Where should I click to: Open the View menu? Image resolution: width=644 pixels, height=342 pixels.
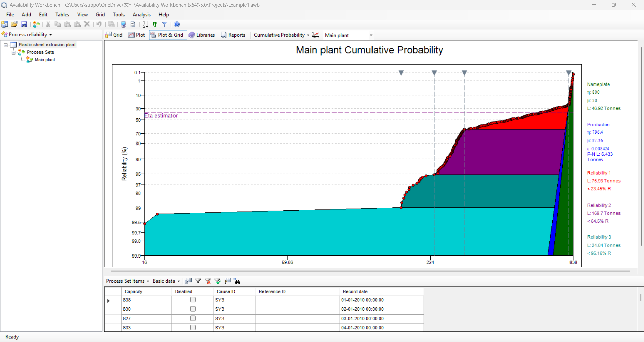click(x=82, y=15)
